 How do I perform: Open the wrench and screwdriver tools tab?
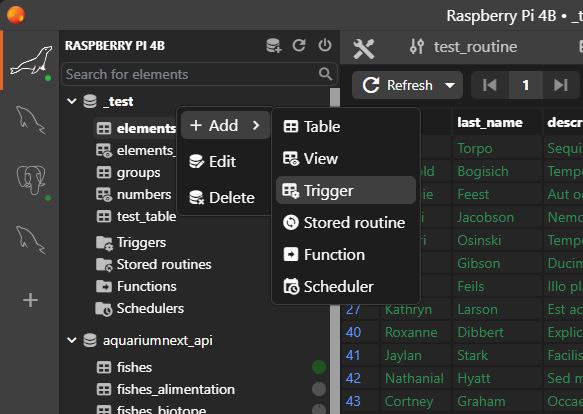pyautogui.click(x=364, y=48)
